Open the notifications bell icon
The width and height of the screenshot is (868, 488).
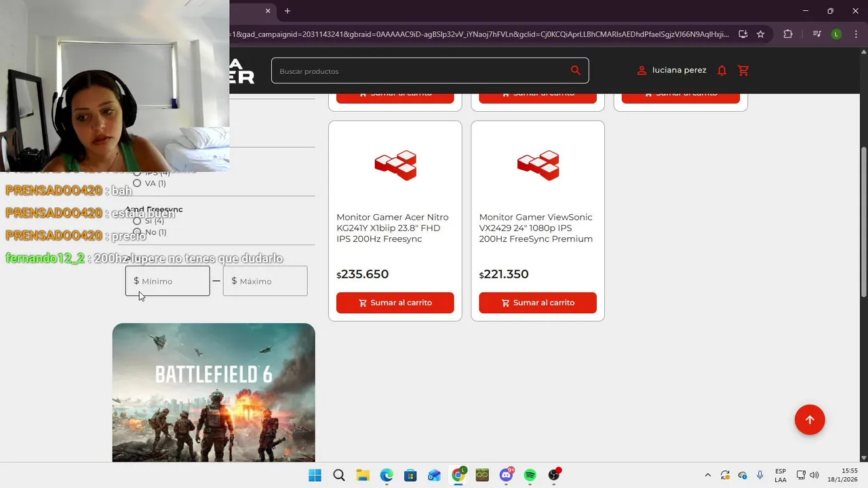pos(722,70)
